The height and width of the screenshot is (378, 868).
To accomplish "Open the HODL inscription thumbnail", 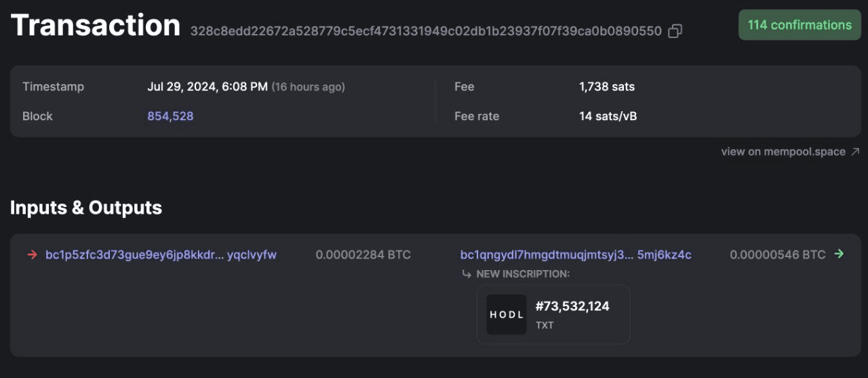I will coord(507,314).
